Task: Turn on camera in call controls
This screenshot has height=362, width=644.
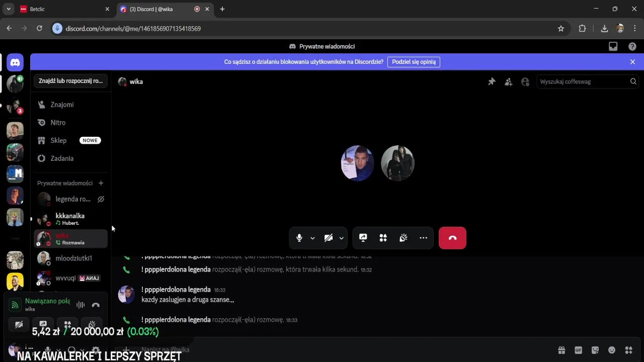Action: point(329,238)
